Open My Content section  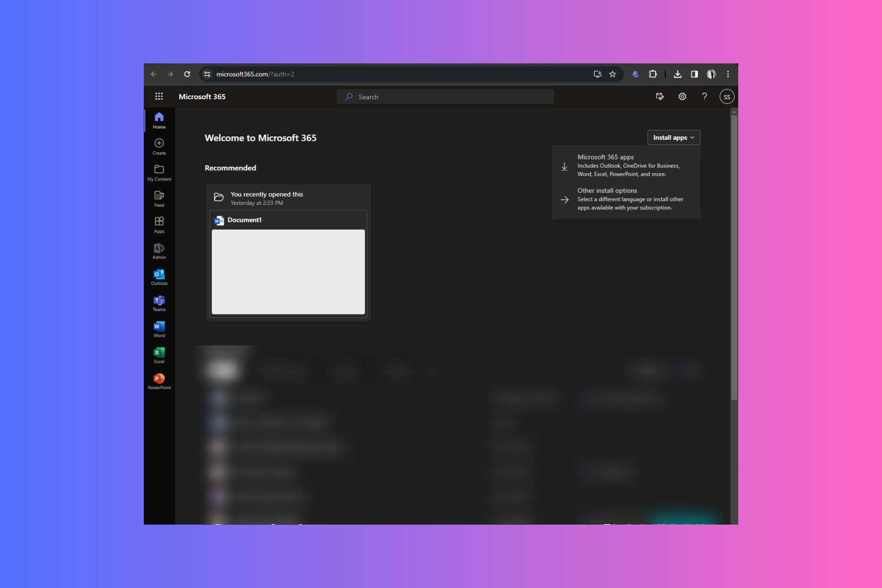click(159, 173)
